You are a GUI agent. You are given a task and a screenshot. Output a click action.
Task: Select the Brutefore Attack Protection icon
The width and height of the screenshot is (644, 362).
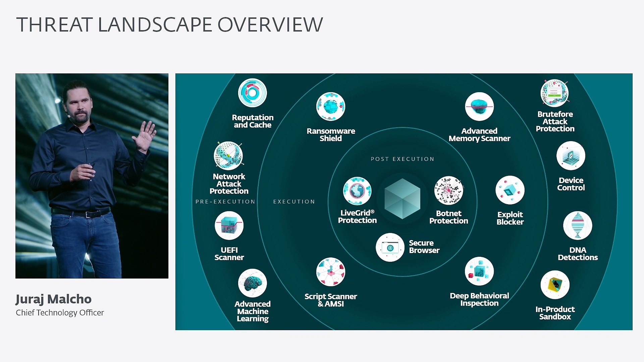click(x=554, y=93)
